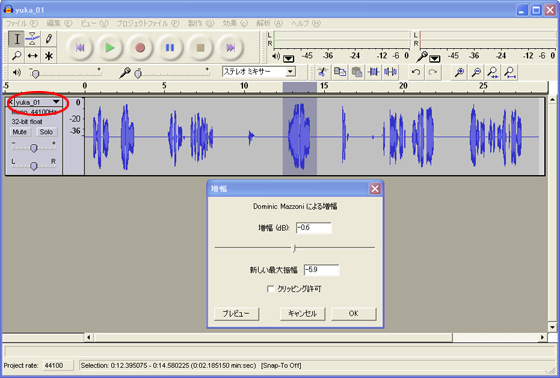
Task: Toggle Mute on yuka_01 track
Action: click(20, 132)
